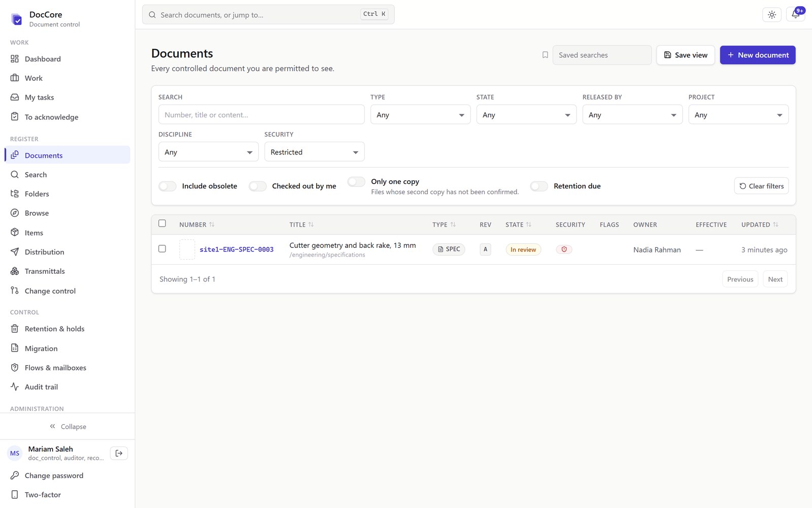Sort by the TITLE column arrows
The height and width of the screenshot is (508, 812).
pos(311,225)
